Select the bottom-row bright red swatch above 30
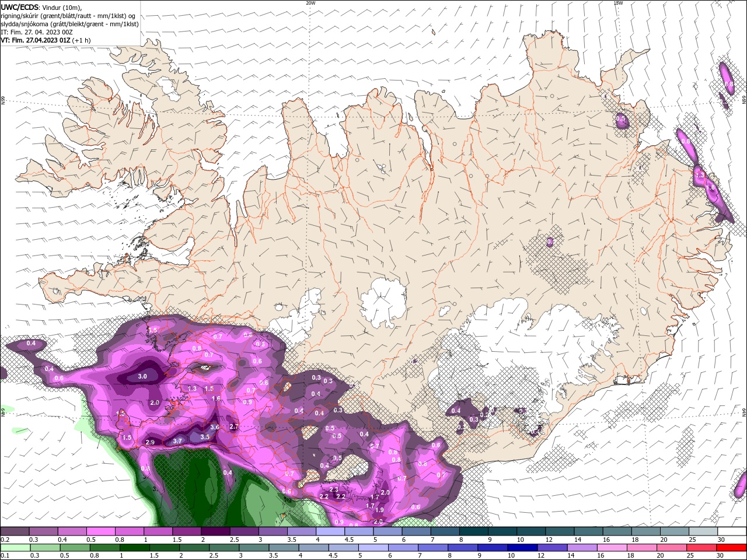This screenshot has width=747, height=560. (x=731, y=548)
